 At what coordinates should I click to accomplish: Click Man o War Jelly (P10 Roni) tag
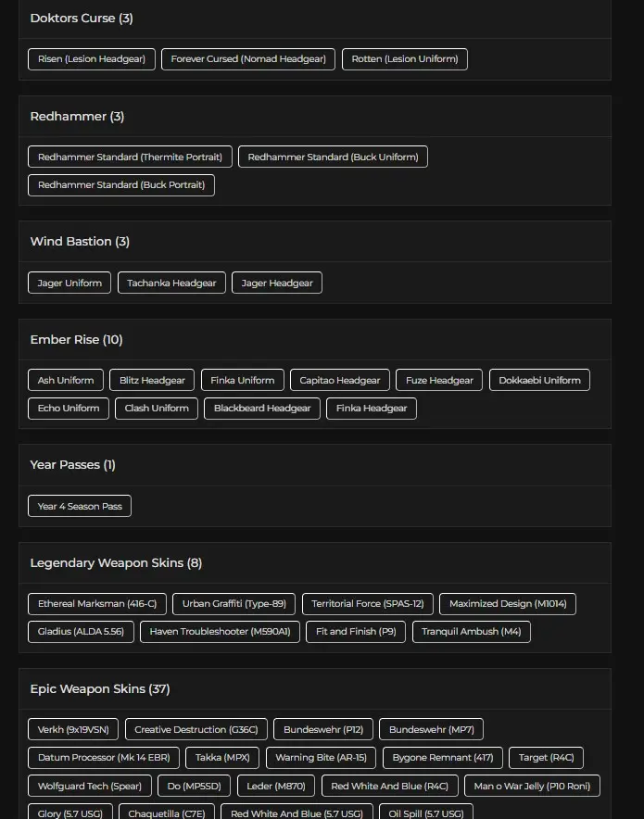[x=532, y=786]
